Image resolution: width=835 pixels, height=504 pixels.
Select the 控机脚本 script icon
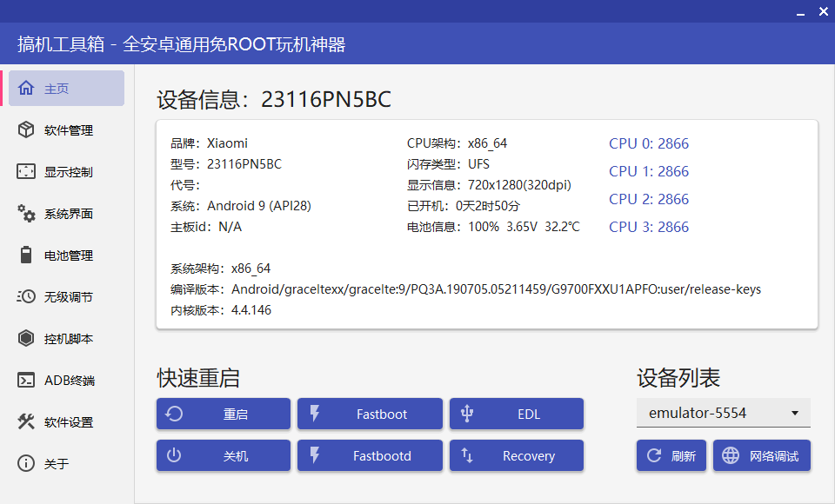[26, 338]
